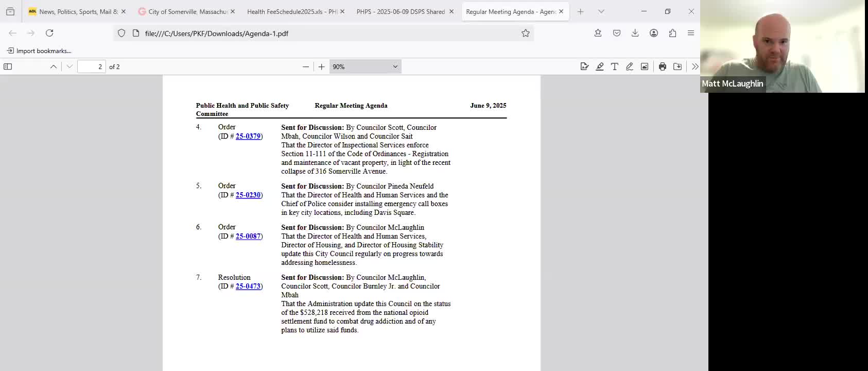Click Import bookmarks button

[x=39, y=50]
